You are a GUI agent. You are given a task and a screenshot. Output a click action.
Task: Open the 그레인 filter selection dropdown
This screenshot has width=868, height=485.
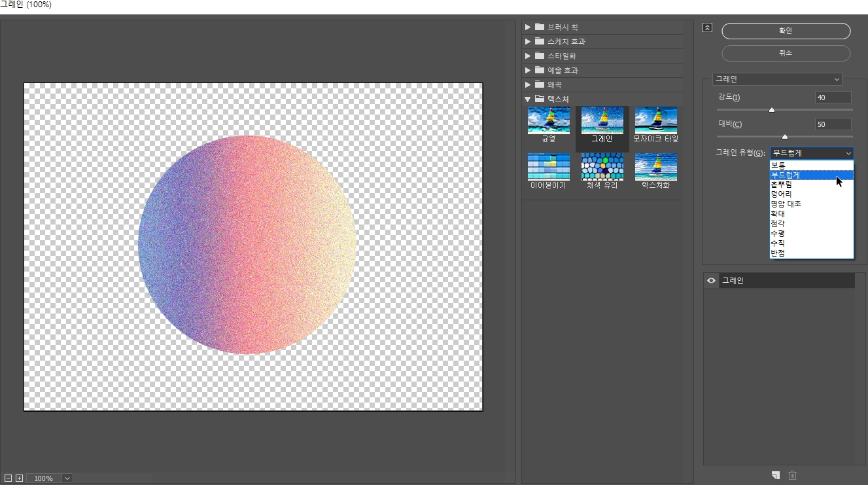[777, 79]
